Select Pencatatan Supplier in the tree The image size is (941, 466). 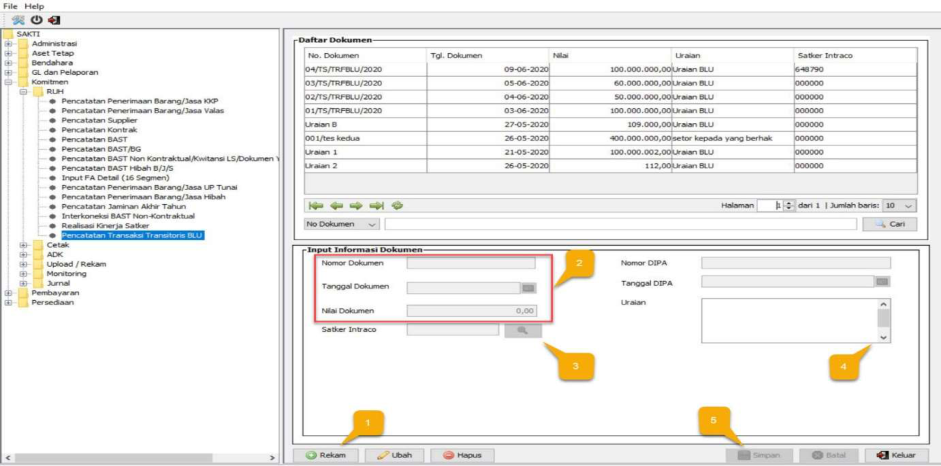point(99,120)
